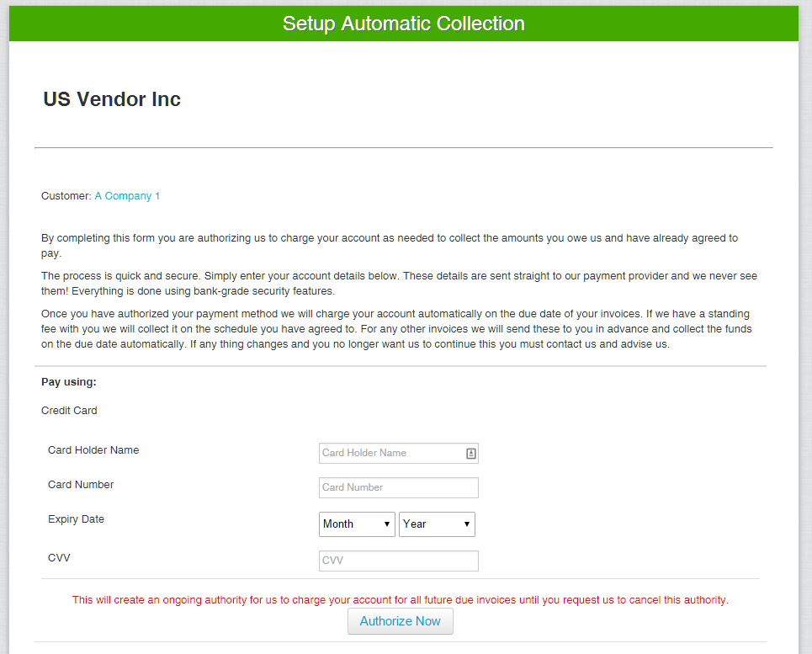
Task: Select the CVV input box
Action: (x=398, y=561)
